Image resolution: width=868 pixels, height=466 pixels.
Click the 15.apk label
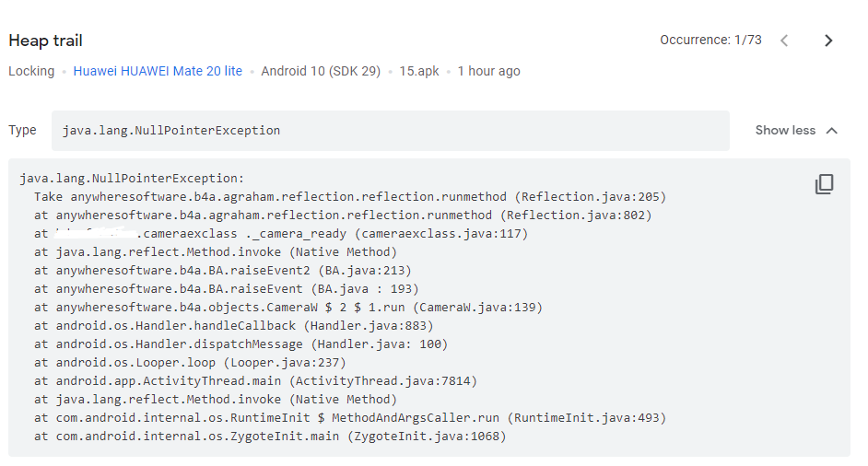click(x=419, y=71)
